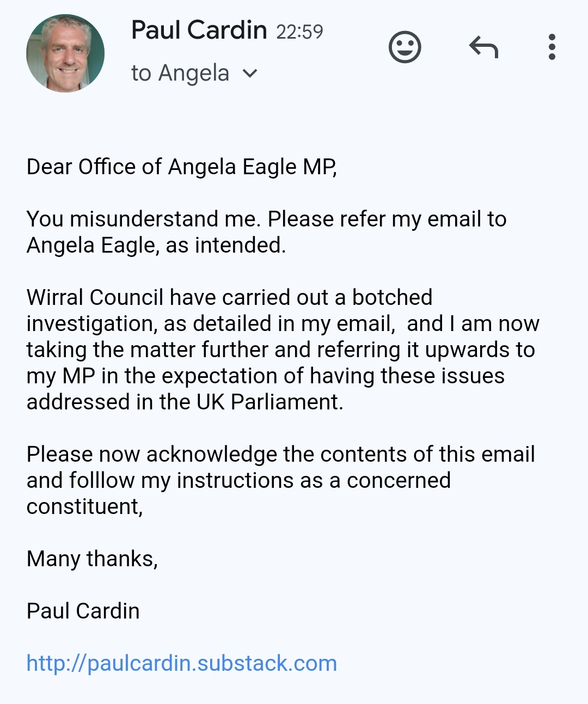The width and height of the screenshot is (588, 704).
Task: Click the Paul Cardin signature line
Action: 83,611
